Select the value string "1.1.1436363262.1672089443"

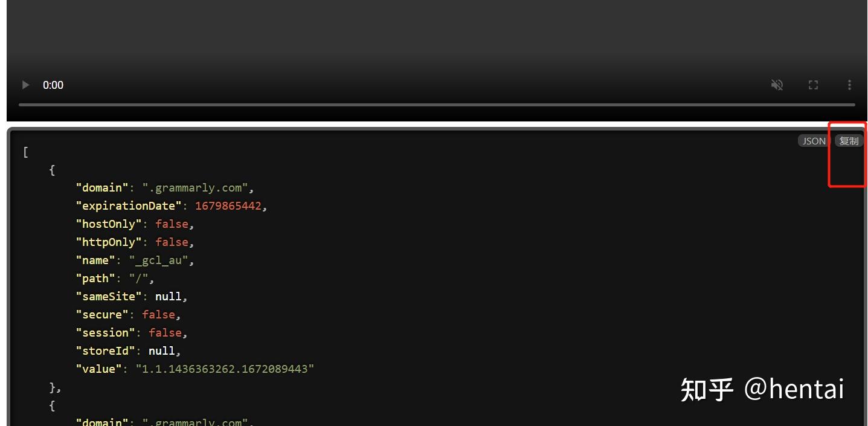225,369
